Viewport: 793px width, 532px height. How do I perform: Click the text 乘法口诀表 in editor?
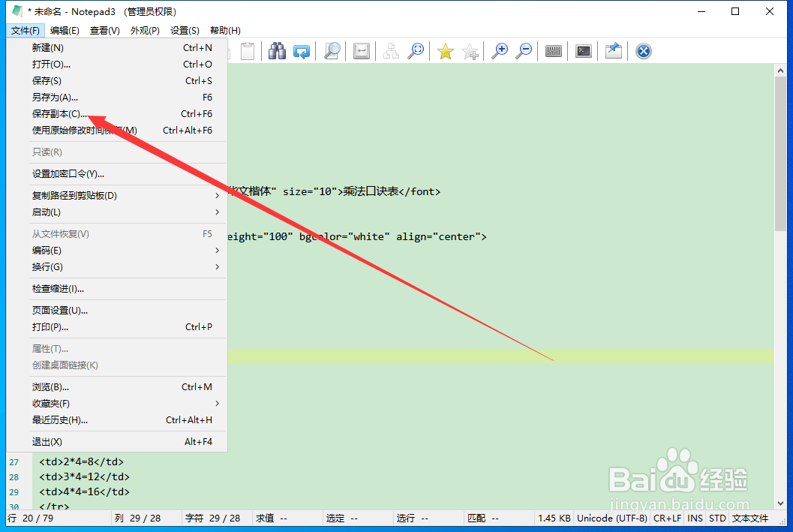click(x=371, y=191)
